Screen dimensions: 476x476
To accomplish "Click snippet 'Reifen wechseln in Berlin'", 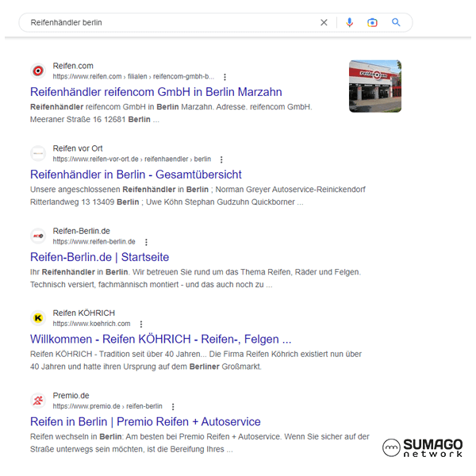I will click(75, 436).
